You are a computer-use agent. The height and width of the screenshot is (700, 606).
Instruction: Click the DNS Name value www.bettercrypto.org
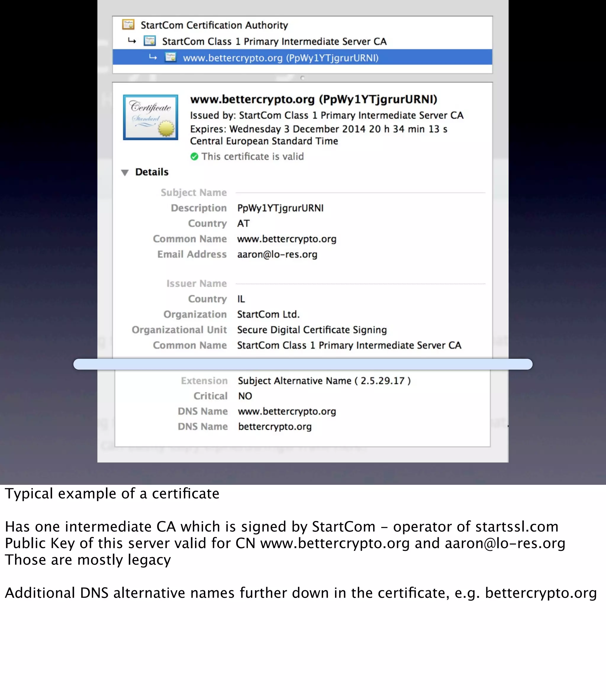[287, 411]
